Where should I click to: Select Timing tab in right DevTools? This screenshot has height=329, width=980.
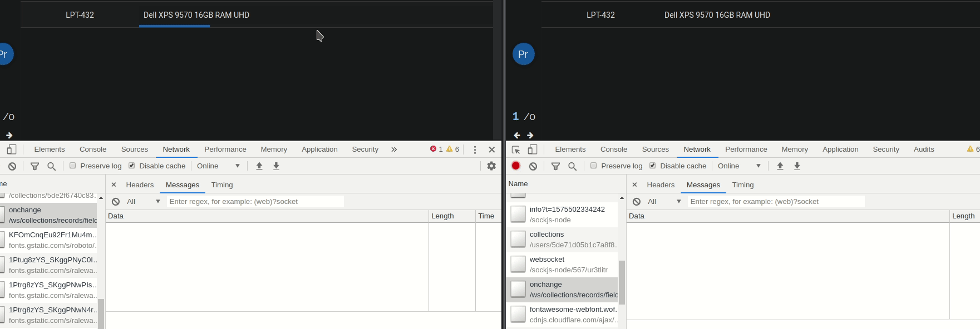pyautogui.click(x=743, y=185)
